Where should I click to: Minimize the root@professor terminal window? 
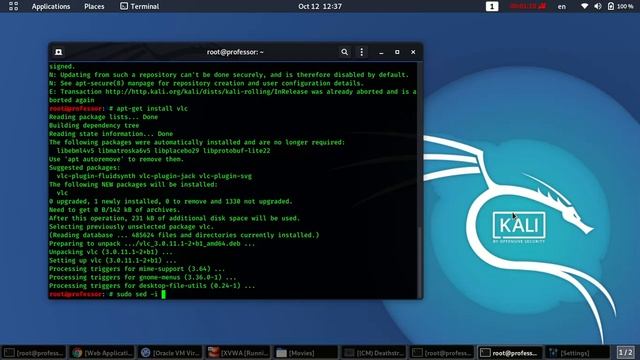[381, 52]
